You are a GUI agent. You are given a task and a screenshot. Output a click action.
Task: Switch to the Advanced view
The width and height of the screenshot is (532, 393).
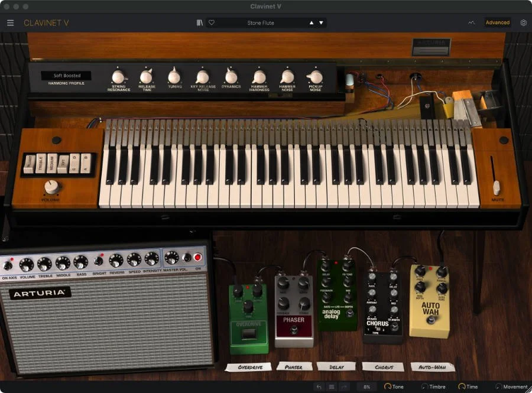(497, 22)
